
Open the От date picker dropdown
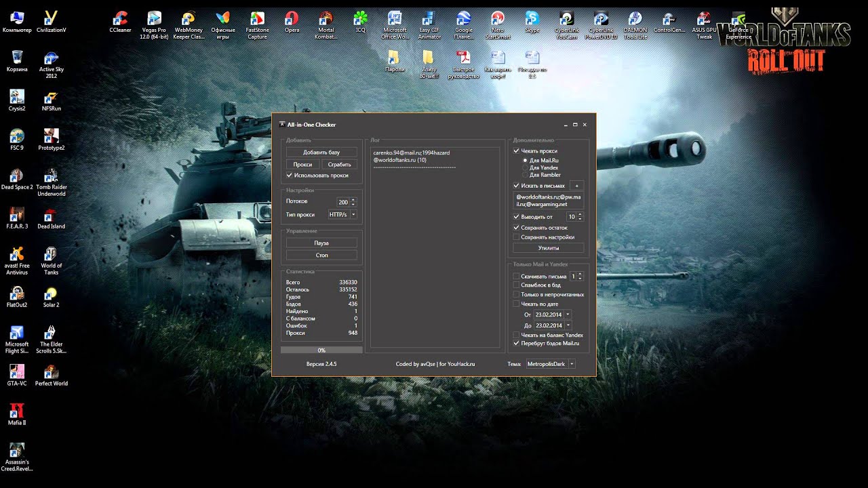click(568, 314)
